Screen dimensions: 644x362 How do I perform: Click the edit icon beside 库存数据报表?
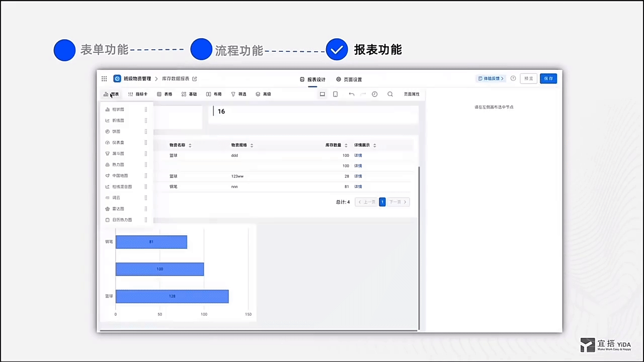click(x=195, y=79)
